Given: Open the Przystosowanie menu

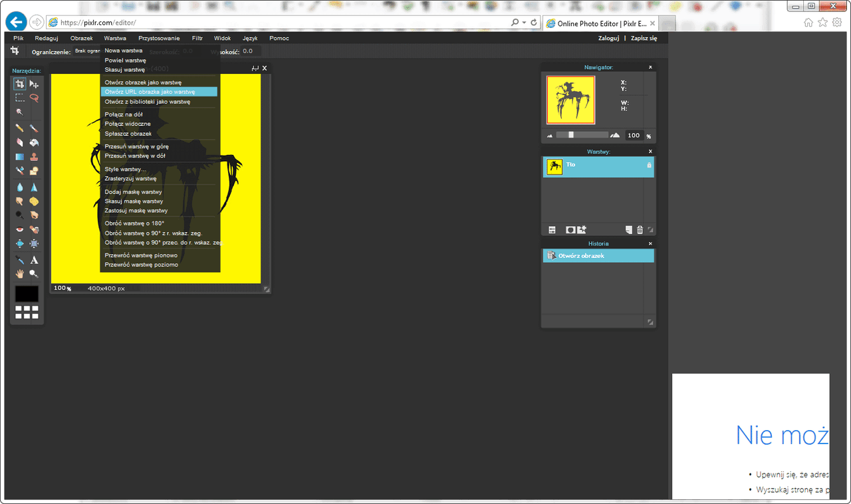Looking at the screenshot, I should click(x=159, y=38).
